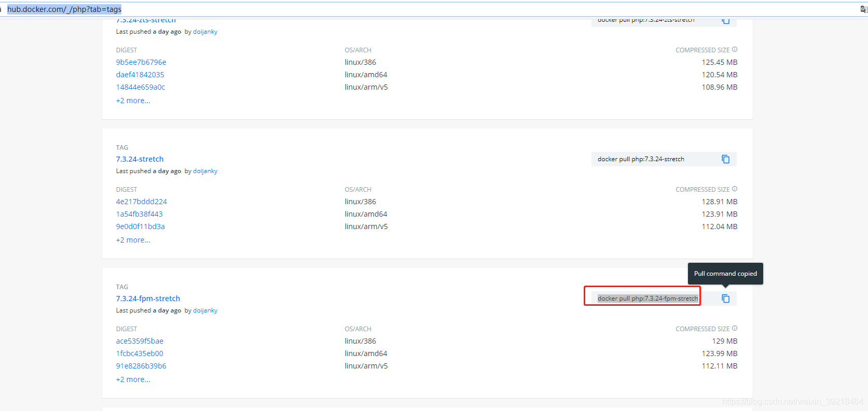
Task: Open digest ace5359f5bae
Action: pyautogui.click(x=140, y=341)
